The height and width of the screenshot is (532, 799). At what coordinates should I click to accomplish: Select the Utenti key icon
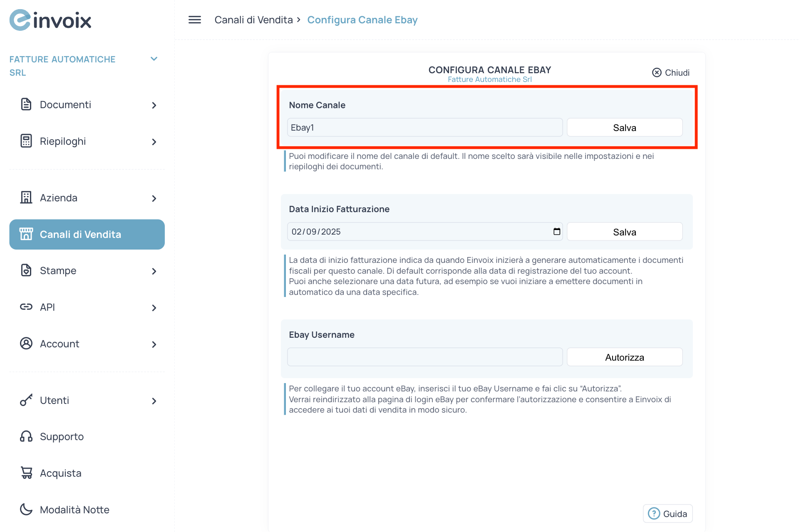26,400
